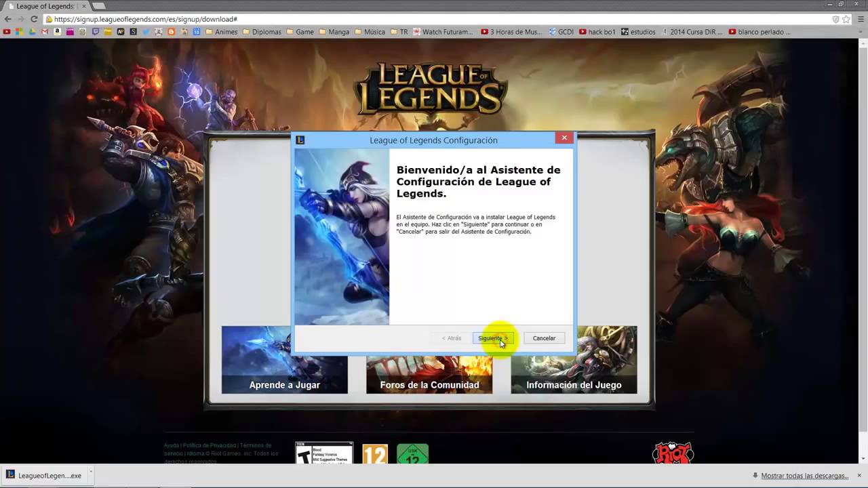Open the Amazon bookmark icon

coord(57,32)
